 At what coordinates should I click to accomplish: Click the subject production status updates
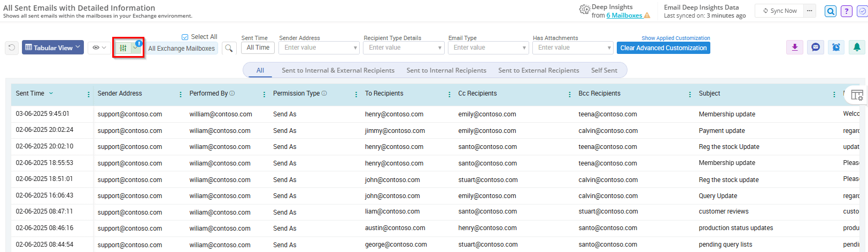[736, 228]
